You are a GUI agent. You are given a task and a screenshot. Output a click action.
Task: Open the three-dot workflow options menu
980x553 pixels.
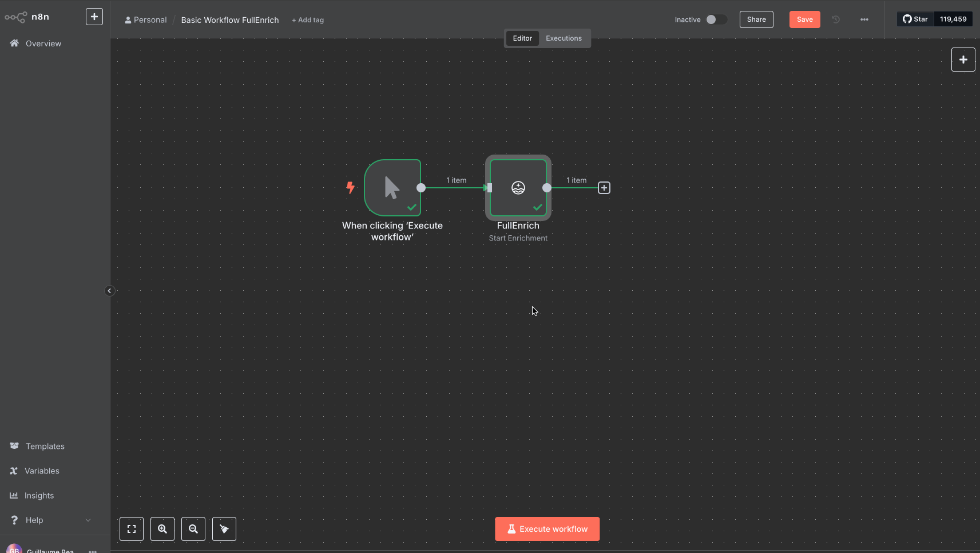pyautogui.click(x=864, y=19)
